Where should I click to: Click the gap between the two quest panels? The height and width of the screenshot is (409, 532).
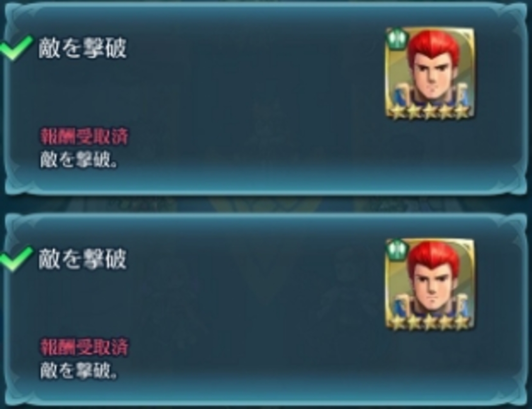266,204
